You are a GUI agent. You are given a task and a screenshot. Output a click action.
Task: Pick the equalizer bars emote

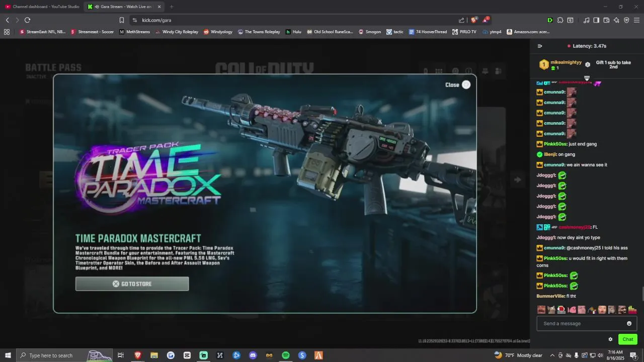632,310
